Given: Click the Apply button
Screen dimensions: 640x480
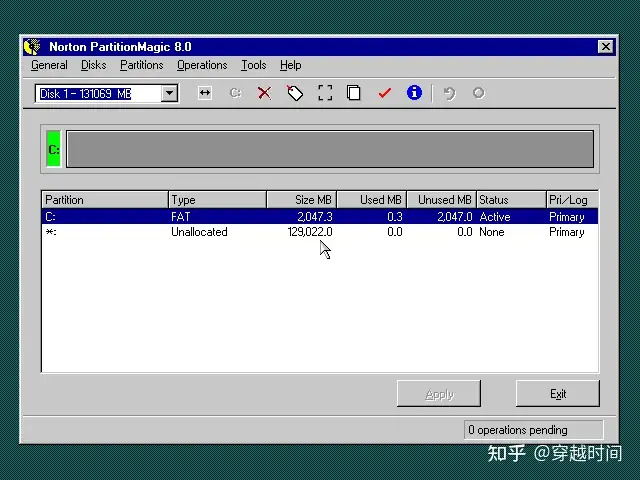Looking at the screenshot, I should 439,393.
